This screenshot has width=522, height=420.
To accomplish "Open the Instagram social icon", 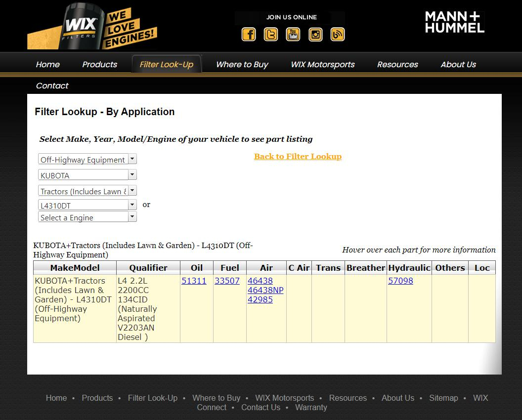I will pos(315,35).
